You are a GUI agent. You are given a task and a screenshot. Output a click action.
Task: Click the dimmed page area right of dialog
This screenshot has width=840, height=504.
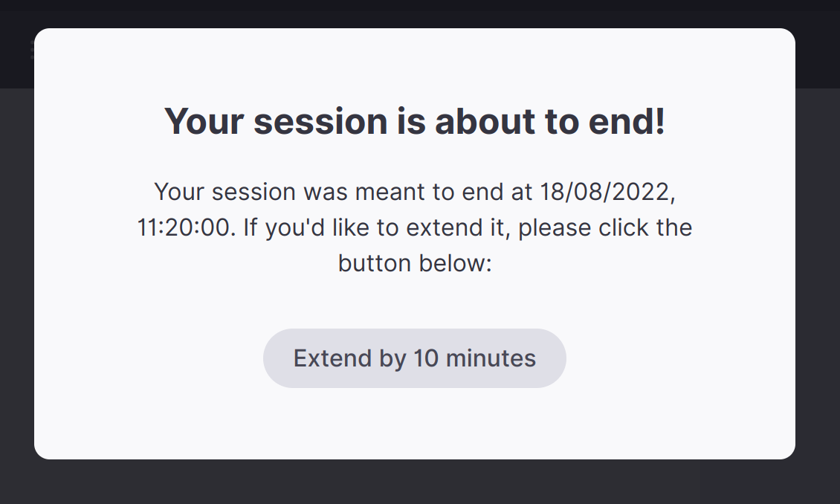(x=818, y=297)
